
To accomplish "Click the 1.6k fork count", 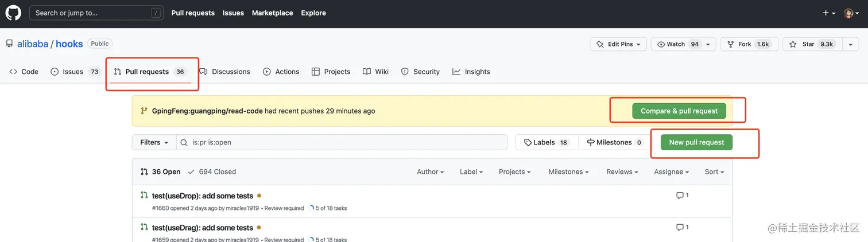I will pos(763,44).
